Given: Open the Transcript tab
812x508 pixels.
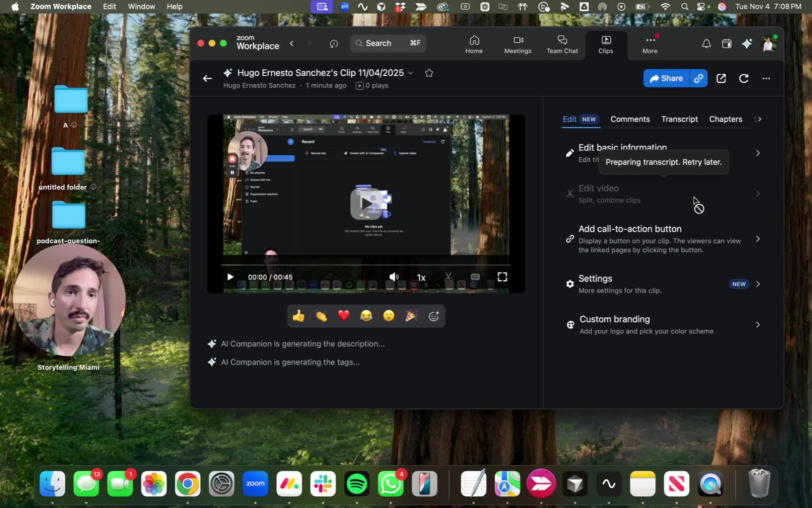Looking at the screenshot, I should click(x=679, y=119).
